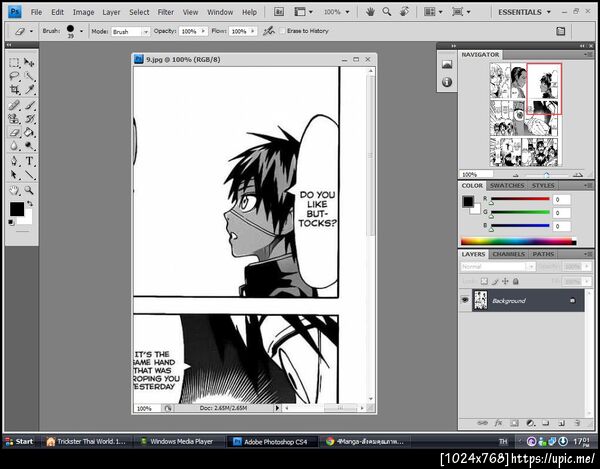The image size is (600, 469).
Task: Select the Crop tool
Action: (x=14, y=90)
